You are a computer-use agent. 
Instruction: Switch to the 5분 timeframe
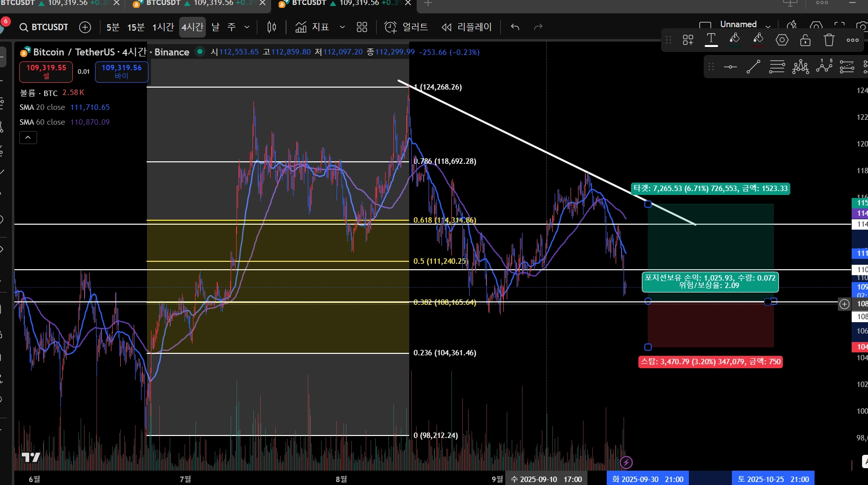point(113,27)
